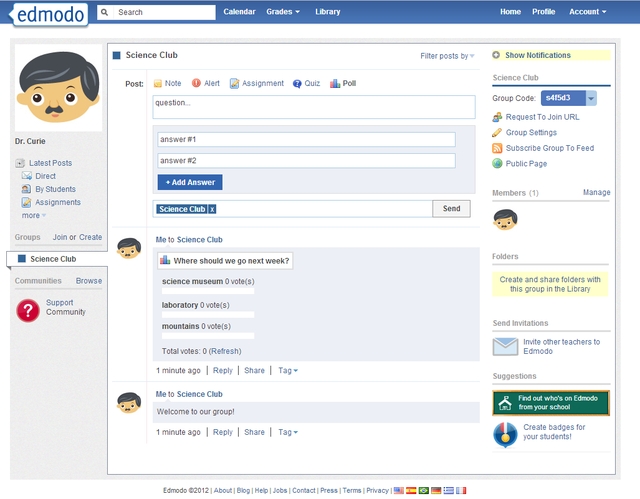This screenshot has height=499, width=640.
Task: Click the Show Notifications bar
Action: click(551, 55)
